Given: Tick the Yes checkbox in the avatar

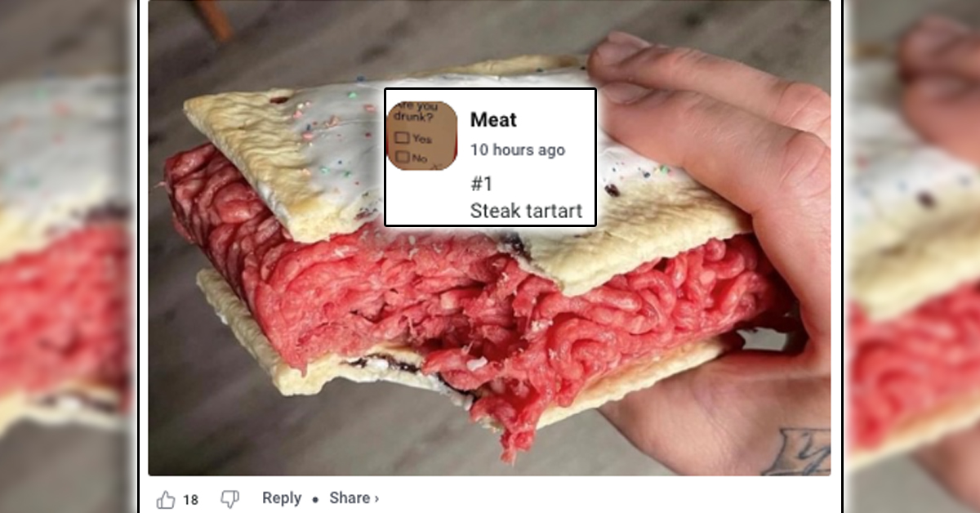Looking at the screenshot, I should [x=402, y=138].
